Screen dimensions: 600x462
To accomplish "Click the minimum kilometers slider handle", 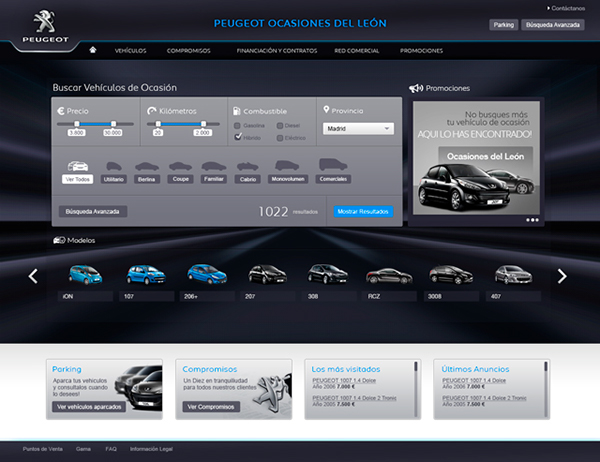I will [158, 124].
